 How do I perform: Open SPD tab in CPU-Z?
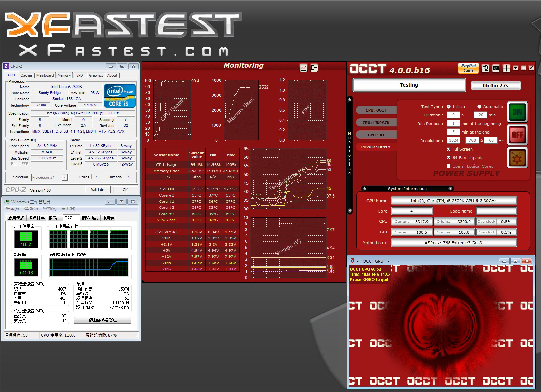pos(79,75)
